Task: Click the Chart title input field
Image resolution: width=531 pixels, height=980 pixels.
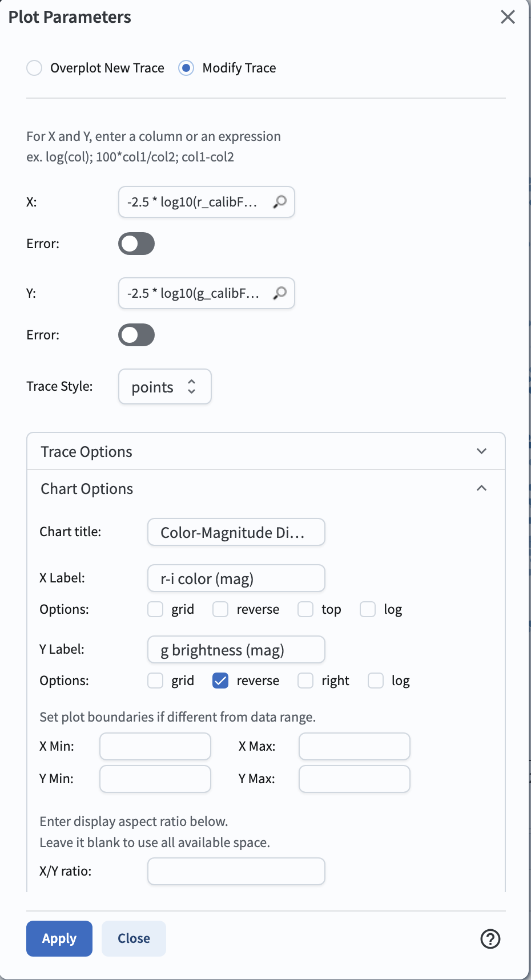Action: point(236,532)
